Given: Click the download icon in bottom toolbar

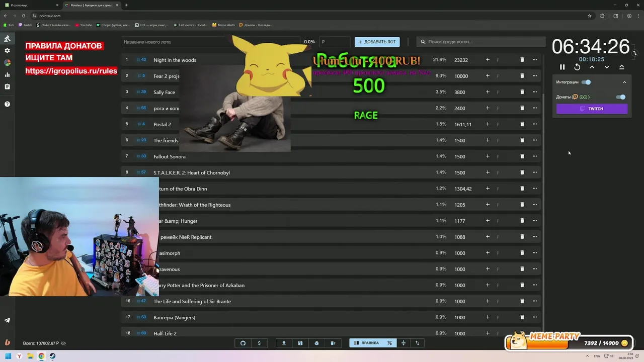Looking at the screenshot, I should coord(284,343).
